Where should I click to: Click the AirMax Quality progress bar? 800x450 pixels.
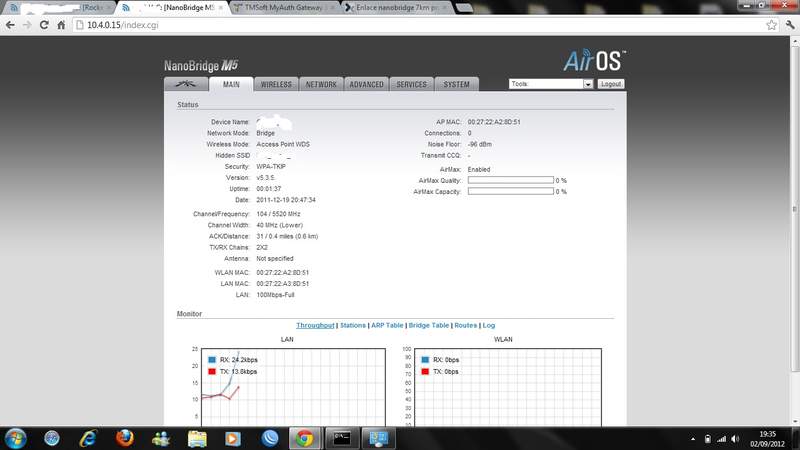tap(510, 180)
